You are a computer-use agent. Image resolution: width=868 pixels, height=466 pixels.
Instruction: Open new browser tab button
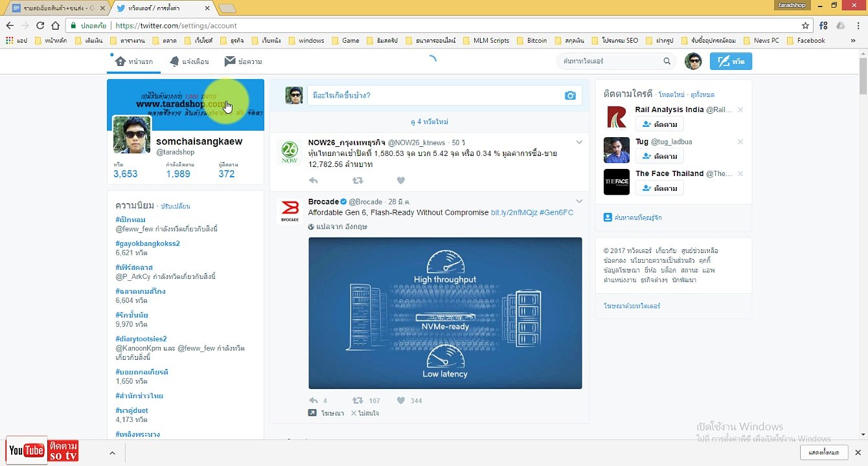[227, 8]
